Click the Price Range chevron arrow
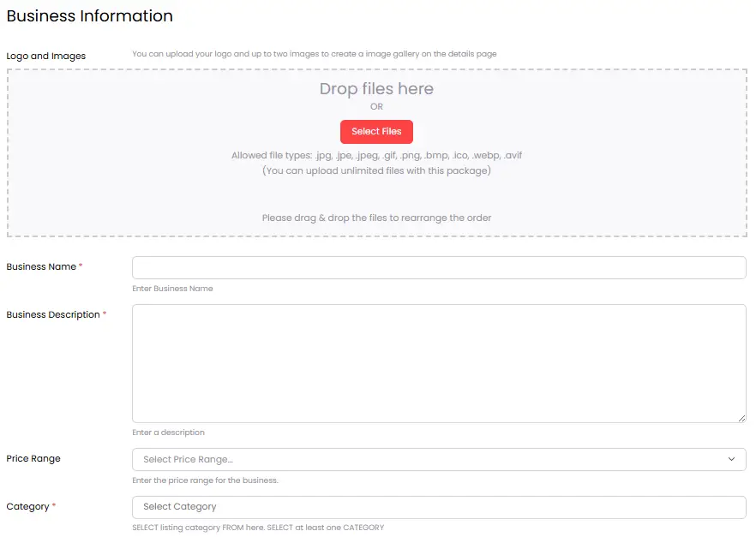This screenshot has width=756, height=537. click(x=731, y=460)
